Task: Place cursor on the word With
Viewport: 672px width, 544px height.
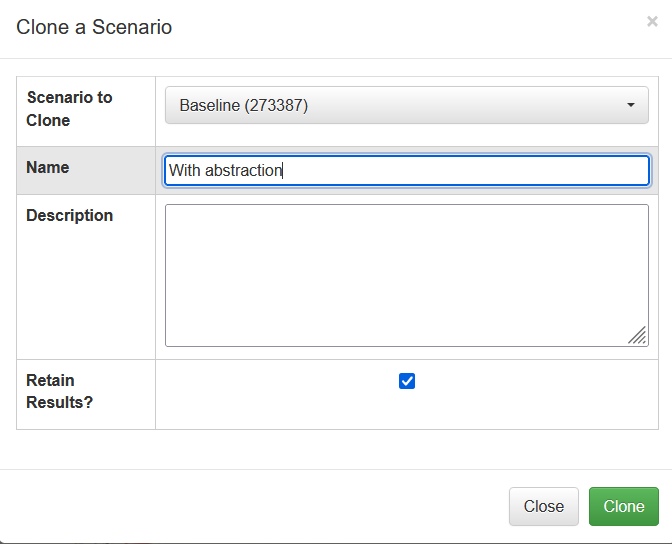Action: [184, 170]
